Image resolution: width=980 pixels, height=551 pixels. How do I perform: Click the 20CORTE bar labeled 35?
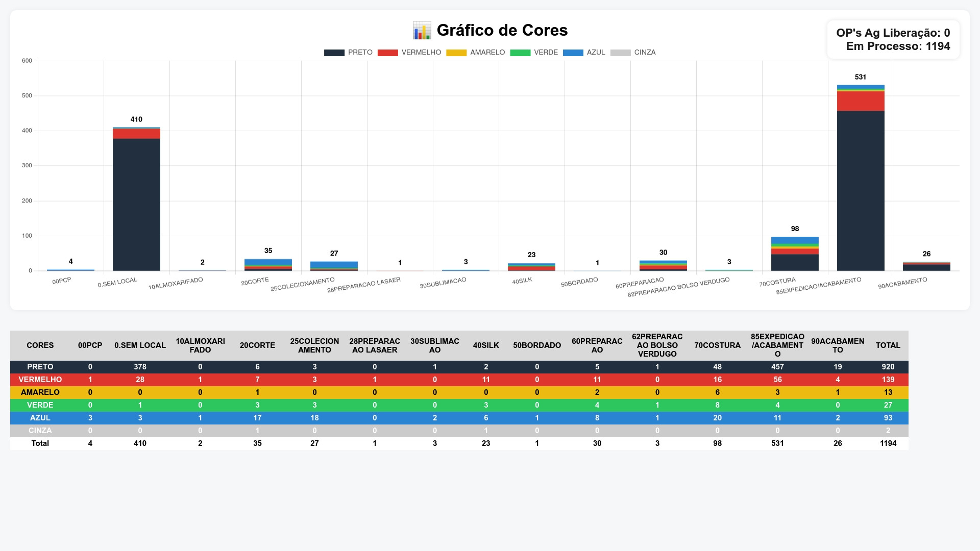268,265
